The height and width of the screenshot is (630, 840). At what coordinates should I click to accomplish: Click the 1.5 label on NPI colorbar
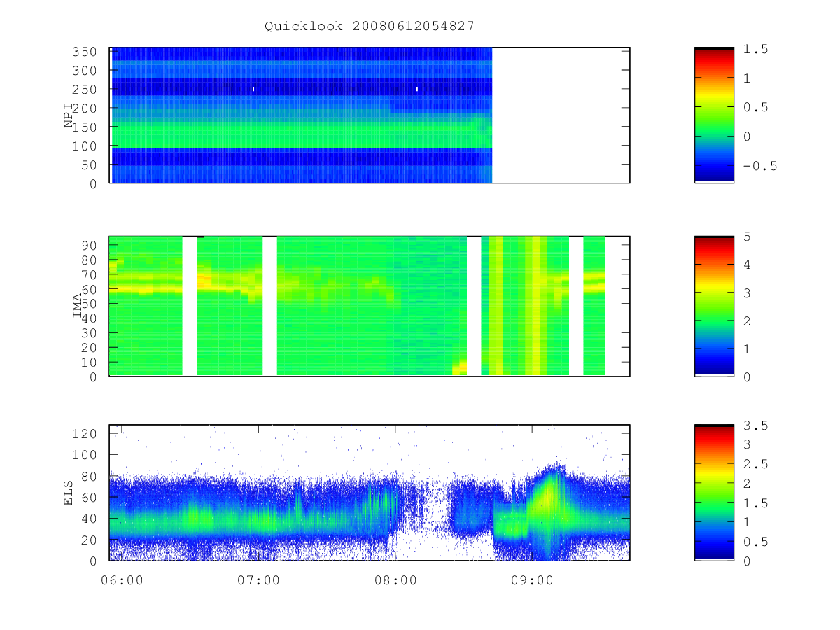756,49
